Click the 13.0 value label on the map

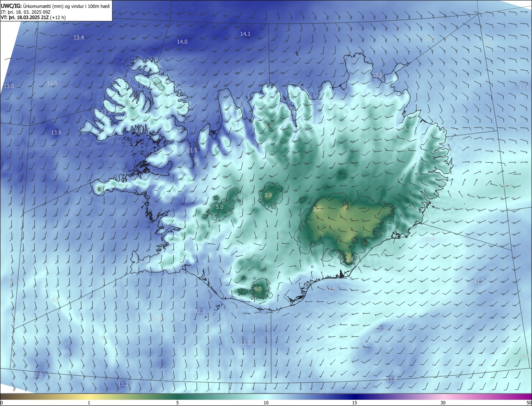9,86
